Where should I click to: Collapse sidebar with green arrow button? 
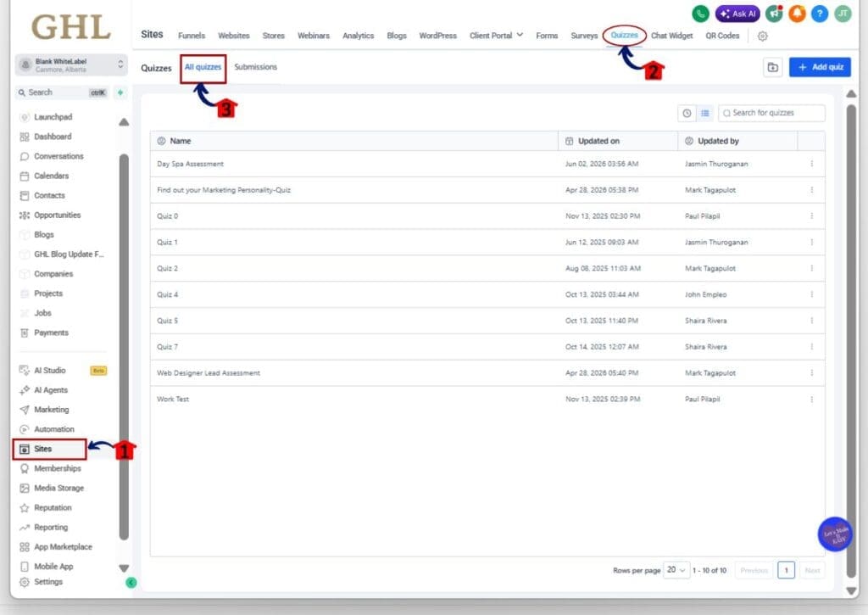(x=131, y=582)
